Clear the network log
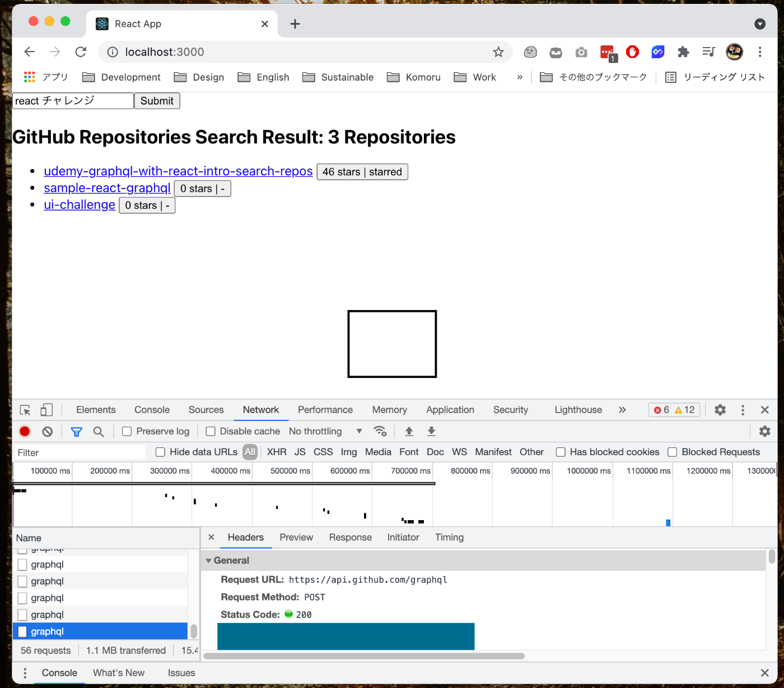 point(48,431)
